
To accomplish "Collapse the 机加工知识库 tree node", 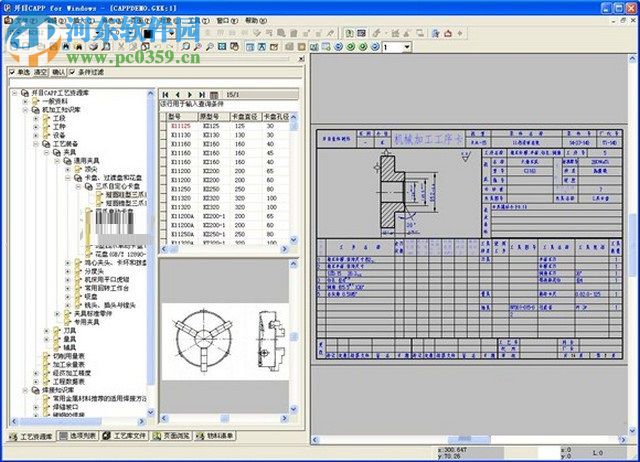I will point(23,110).
